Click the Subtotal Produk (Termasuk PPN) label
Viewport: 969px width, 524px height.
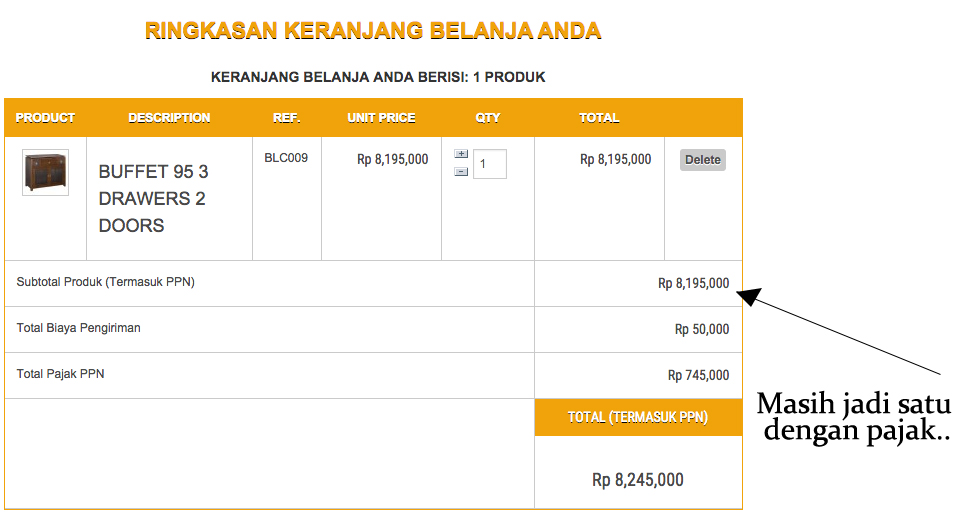pos(105,282)
